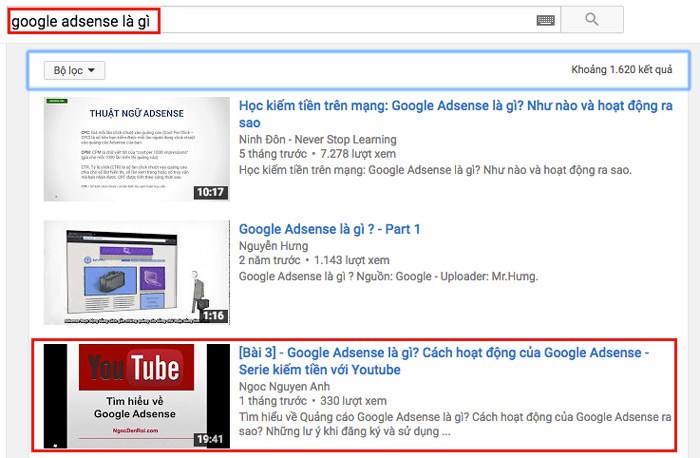Select first video description under view count
Screen dimensions: 700x458
pyautogui.click(x=435, y=170)
